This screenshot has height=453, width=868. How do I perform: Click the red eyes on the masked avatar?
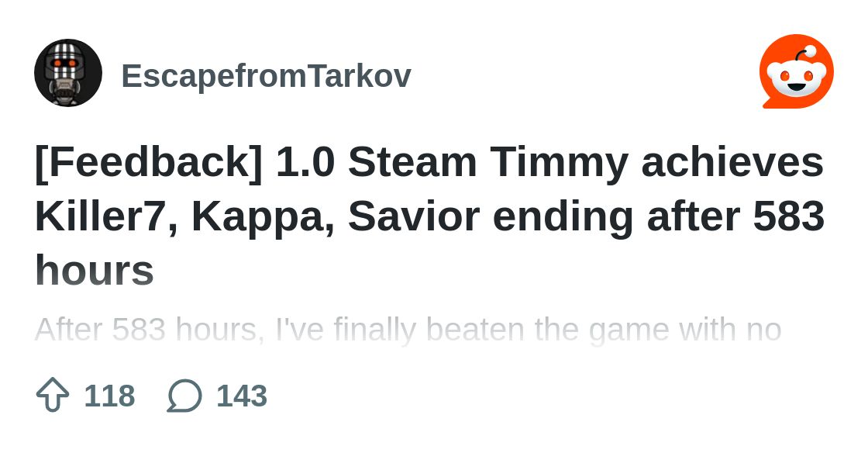65,64
